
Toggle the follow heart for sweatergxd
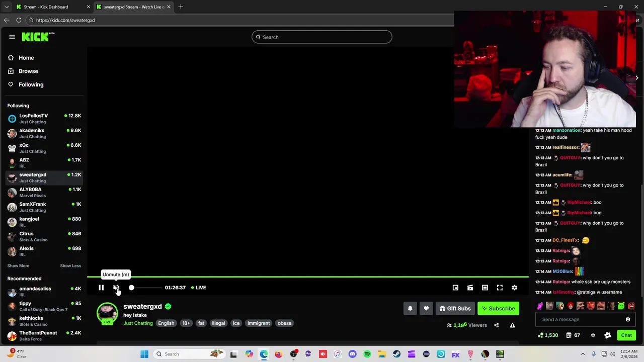point(426,309)
